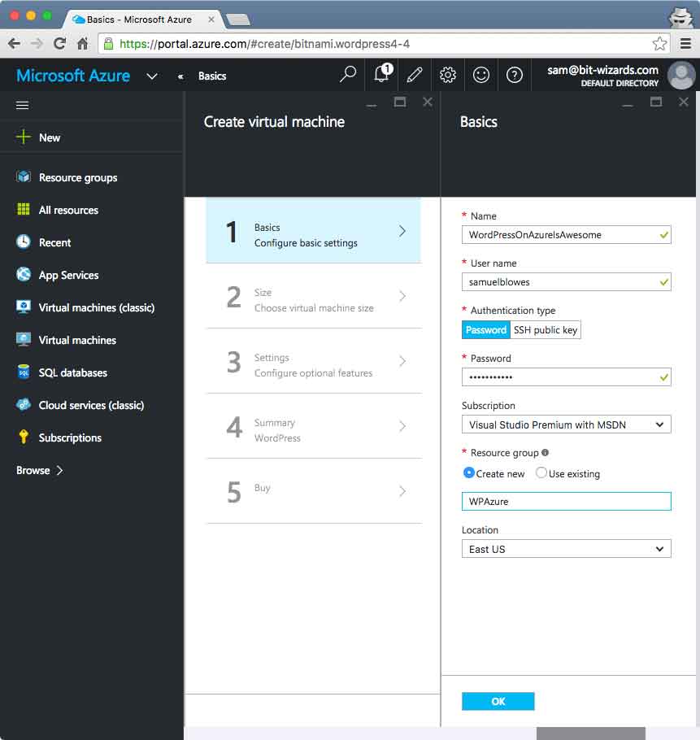Expand the Browse chevron in sidebar
This screenshot has height=740, width=700.
pyautogui.click(x=60, y=470)
